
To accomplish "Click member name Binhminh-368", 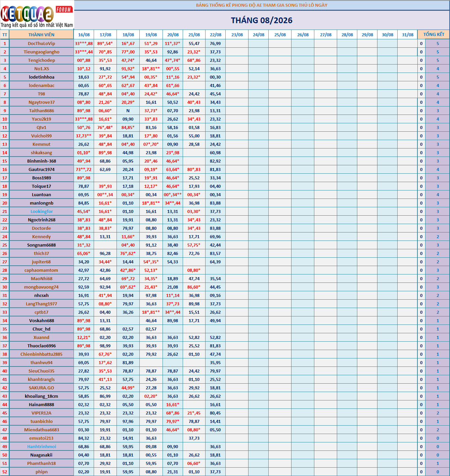I will tap(41, 161).
